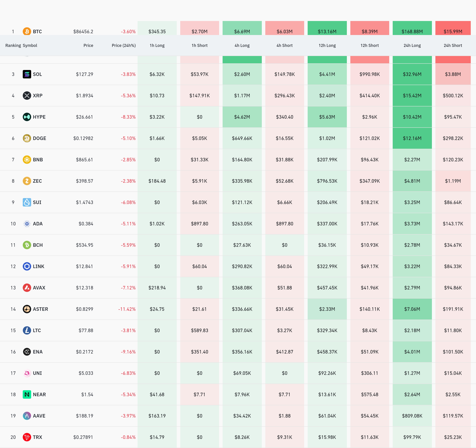476x448 pixels.
Task: Click the Solana SOL logo icon
Action: pos(27,74)
